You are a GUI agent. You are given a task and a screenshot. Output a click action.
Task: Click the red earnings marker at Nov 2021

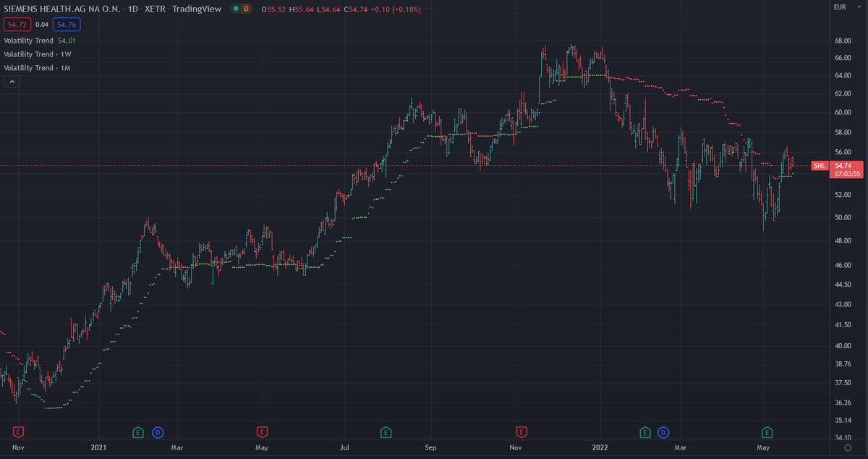point(521,432)
